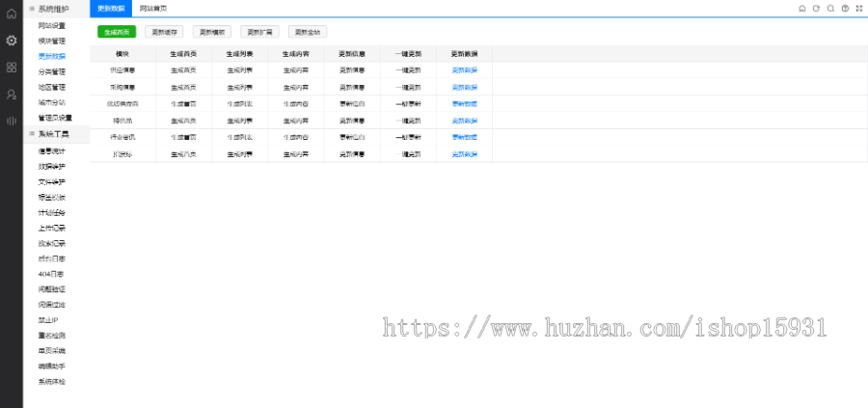Open 管理员设置 in the sidebar menu
Screen dimensions: 868x408
coord(55,118)
